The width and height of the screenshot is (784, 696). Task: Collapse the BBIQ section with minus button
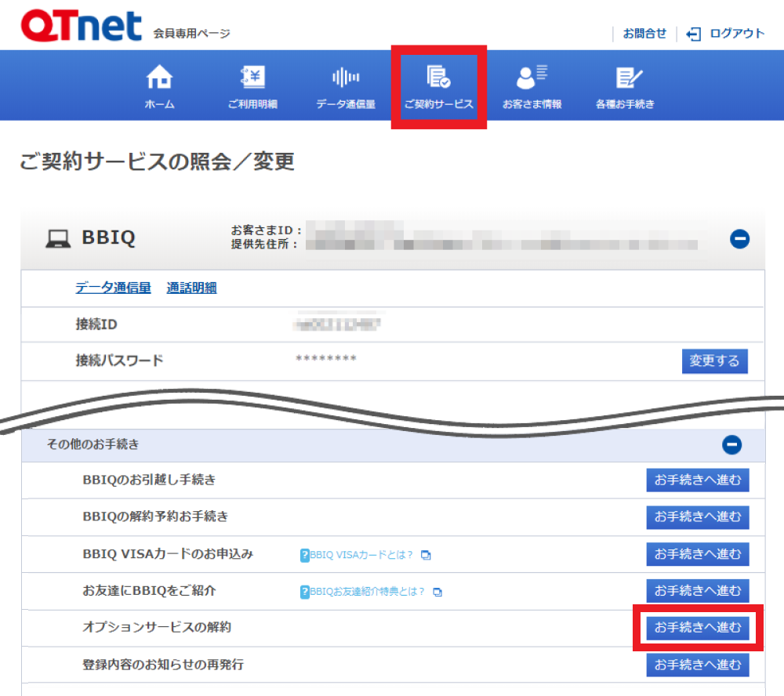739,239
